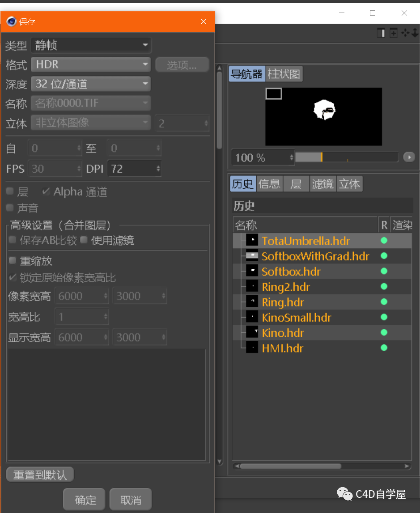Image resolution: width=420 pixels, height=513 pixels.
Task: Click the 选项... options button
Action: (182, 65)
